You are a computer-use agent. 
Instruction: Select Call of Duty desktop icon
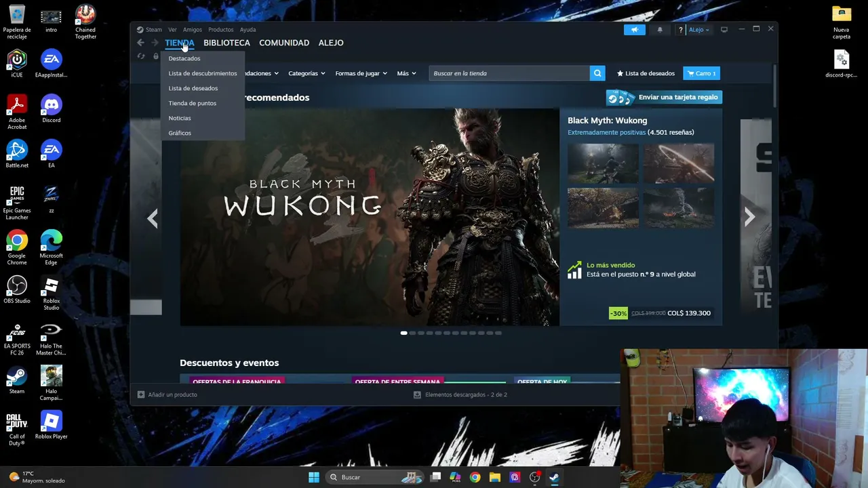click(17, 428)
